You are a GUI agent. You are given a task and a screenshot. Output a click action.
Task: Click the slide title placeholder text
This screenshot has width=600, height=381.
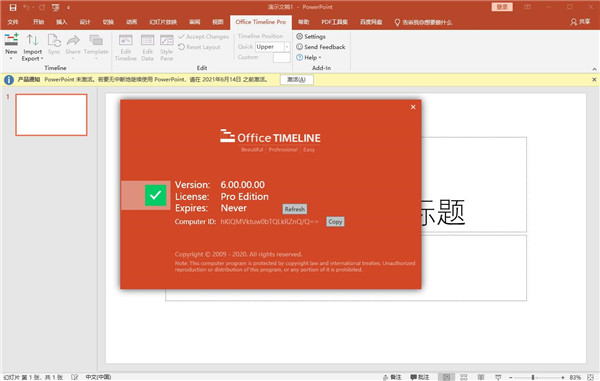click(443, 212)
